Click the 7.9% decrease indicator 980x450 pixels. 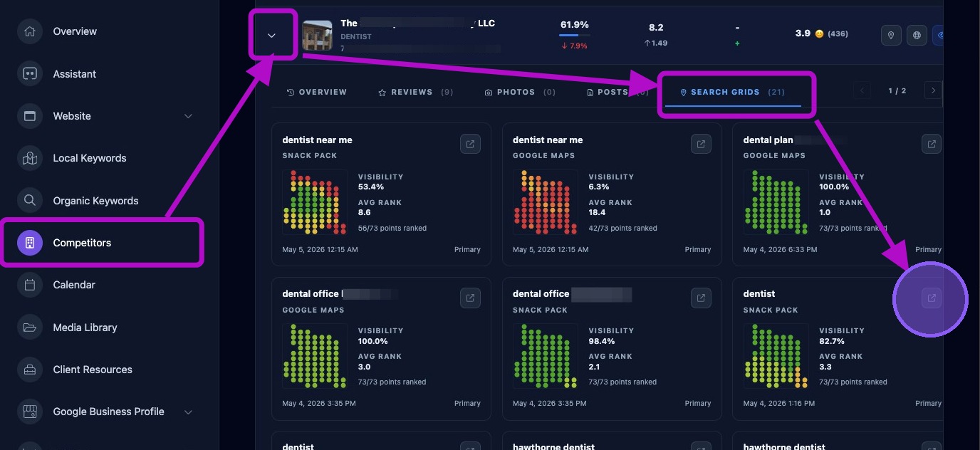pyautogui.click(x=574, y=46)
